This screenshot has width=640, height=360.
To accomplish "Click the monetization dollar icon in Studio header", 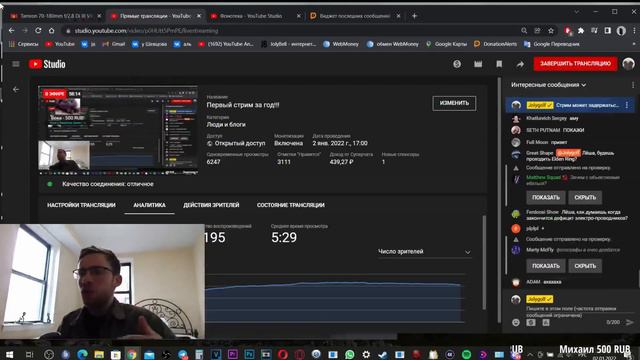I will 457,64.
